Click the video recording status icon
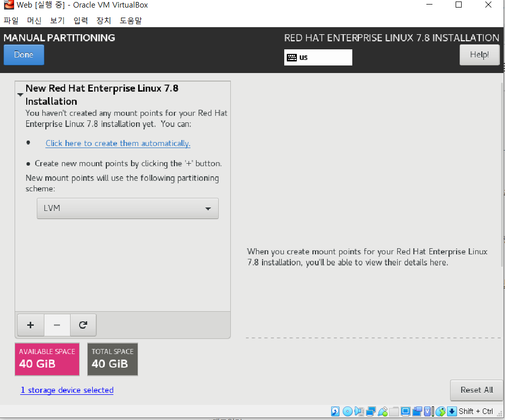Viewport: 505px width, 420px height. (417, 411)
